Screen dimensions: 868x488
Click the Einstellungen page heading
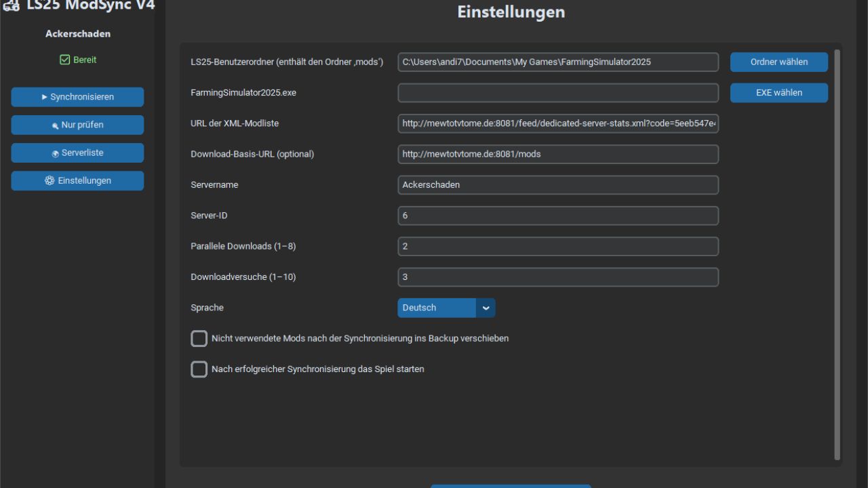click(x=511, y=12)
